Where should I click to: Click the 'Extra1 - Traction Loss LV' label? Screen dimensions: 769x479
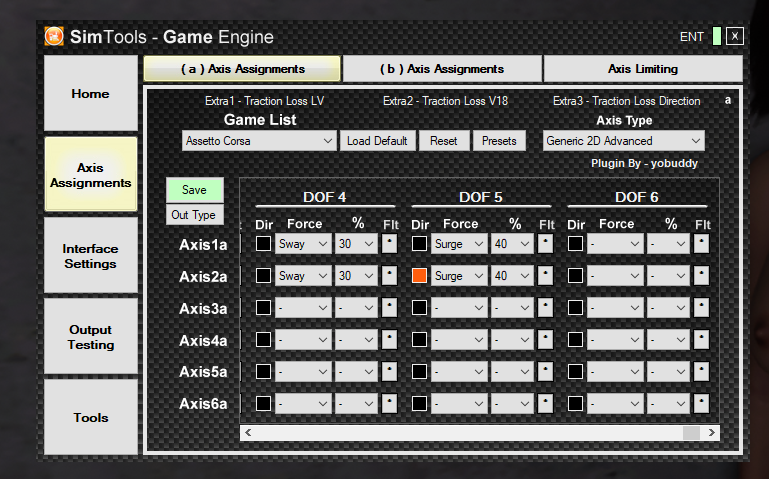point(264,101)
